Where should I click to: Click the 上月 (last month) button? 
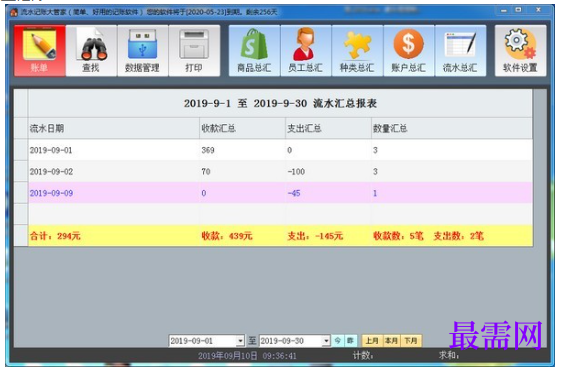pyautogui.click(x=372, y=341)
